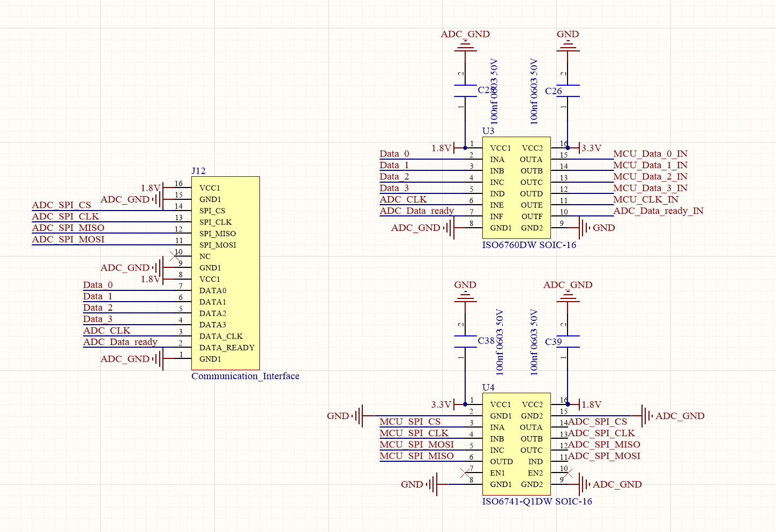
Task: Click ADC_SPI_MOSI net label at U4 IND
Action: point(604,456)
